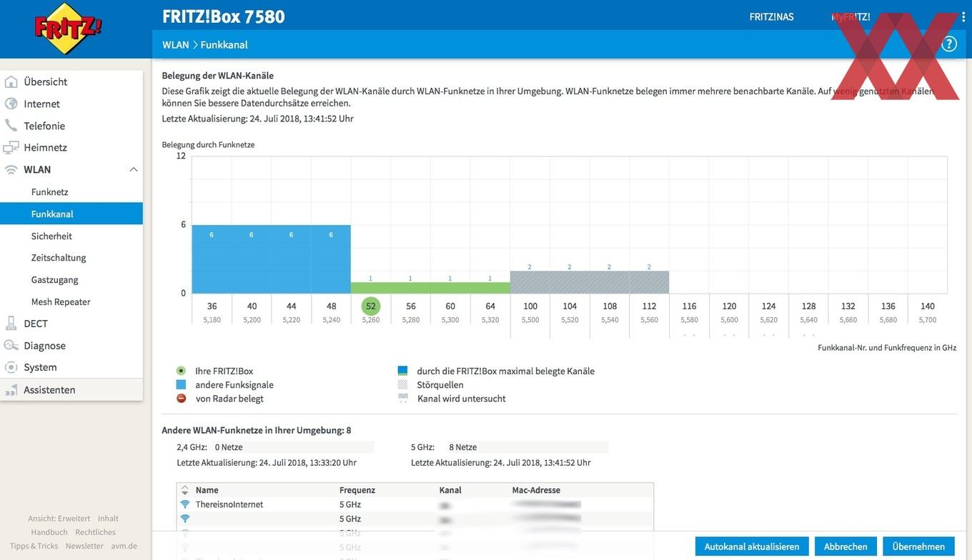The image size is (972, 560).
Task: Click 'andere Funksignale' legend entry
Action: tap(234, 384)
